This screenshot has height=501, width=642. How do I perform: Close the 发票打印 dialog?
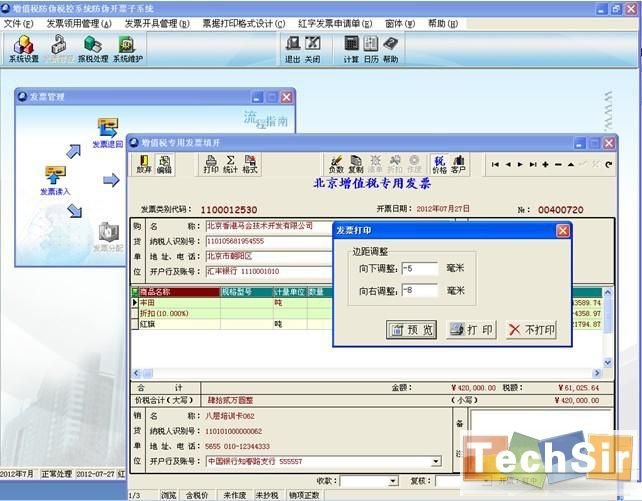(x=563, y=230)
